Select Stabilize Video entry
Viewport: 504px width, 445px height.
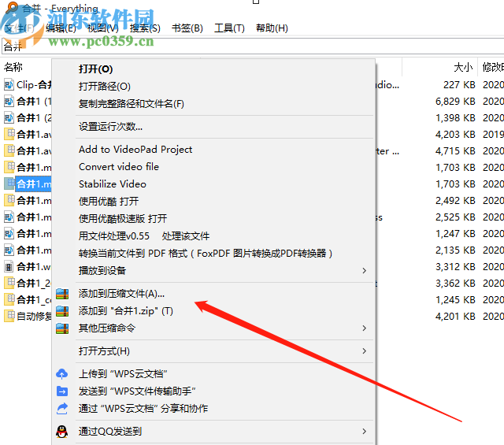pyautogui.click(x=112, y=184)
